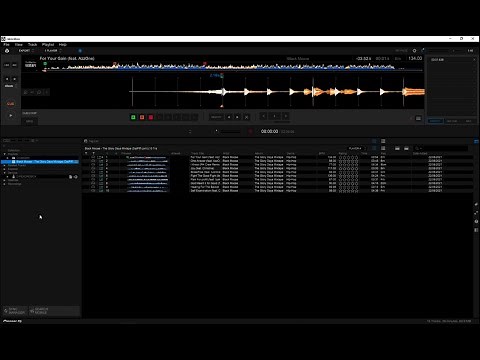
Task: Go to previous memory cue
Action: [229, 117]
